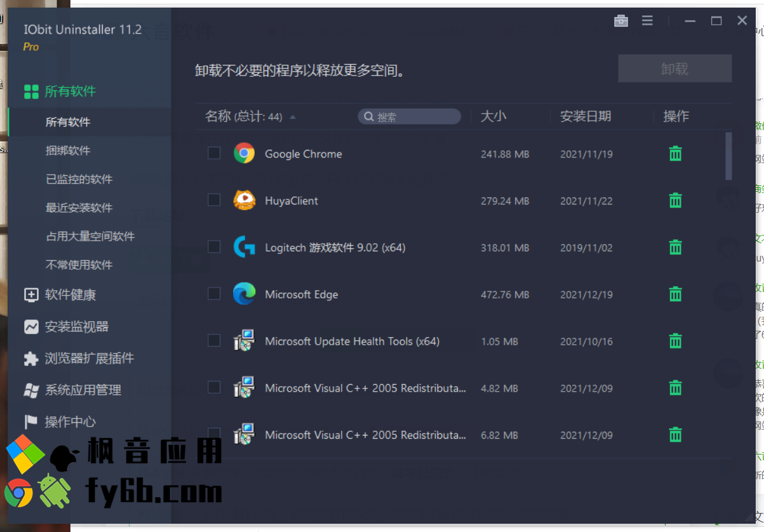Open 已监控的软件

tap(79, 179)
